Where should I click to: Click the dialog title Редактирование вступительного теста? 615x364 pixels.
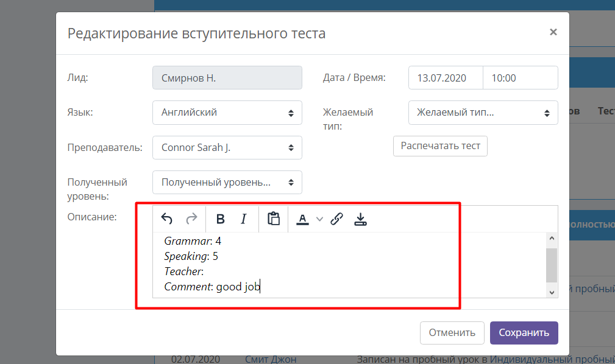tap(196, 33)
